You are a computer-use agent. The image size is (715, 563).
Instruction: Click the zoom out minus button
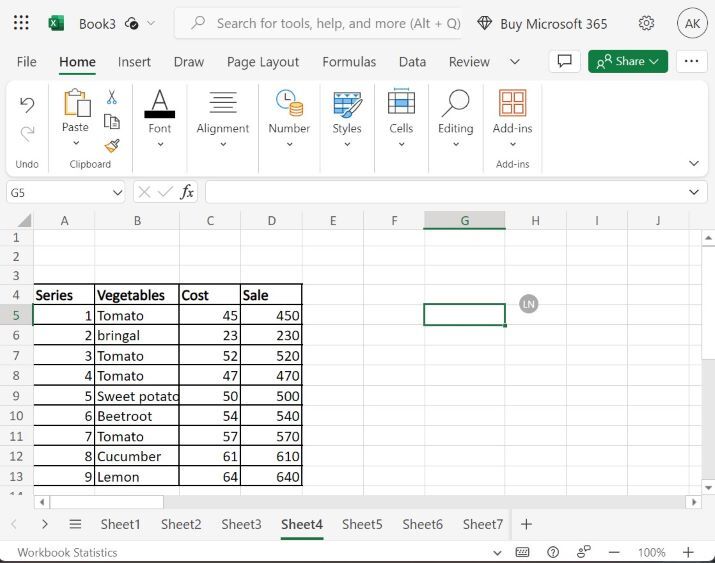pyautogui.click(x=614, y=553)
